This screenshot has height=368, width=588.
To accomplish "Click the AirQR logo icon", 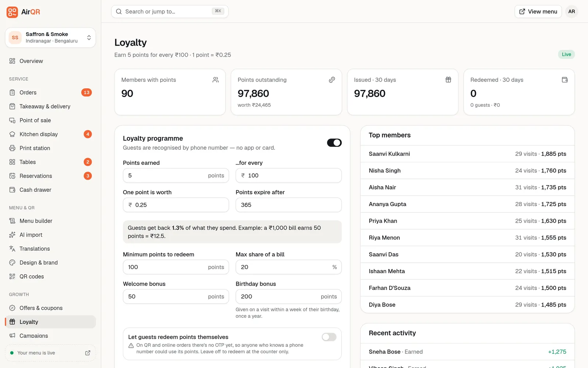I will [12, 12].
